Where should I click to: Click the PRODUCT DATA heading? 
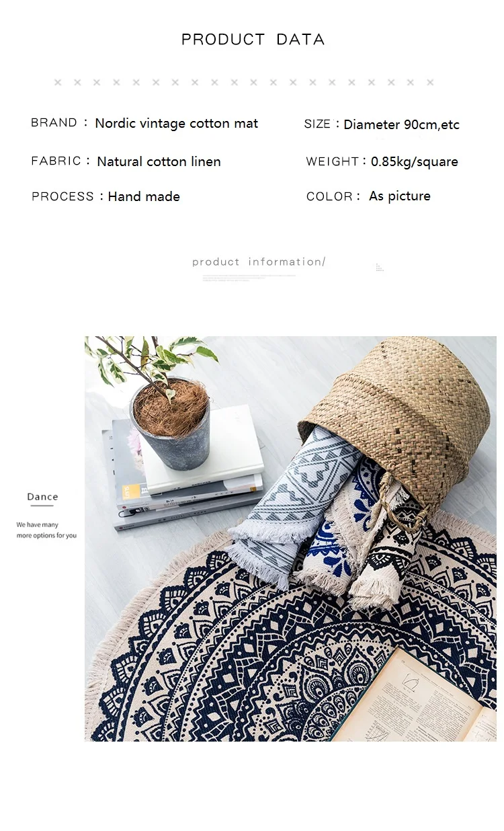tap(253, 40)
